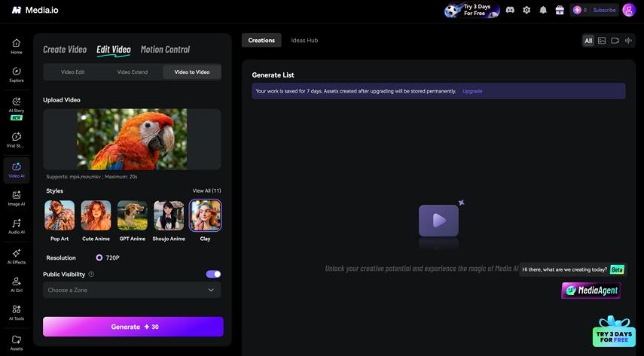This screenshot has width=644, height=356.
Task: Show the Public Visibility help tooltip
Action: [91, 274]
